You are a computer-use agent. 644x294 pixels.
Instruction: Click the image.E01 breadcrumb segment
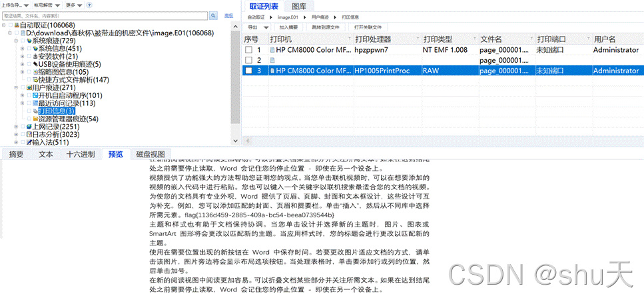click(287, 17)
